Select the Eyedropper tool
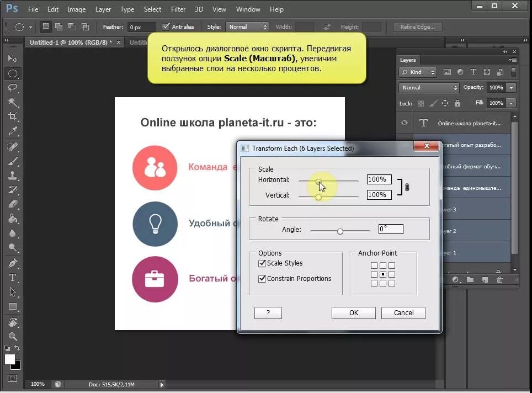The height and width of the screenshot is (393, 532). (x=13, y=131)
